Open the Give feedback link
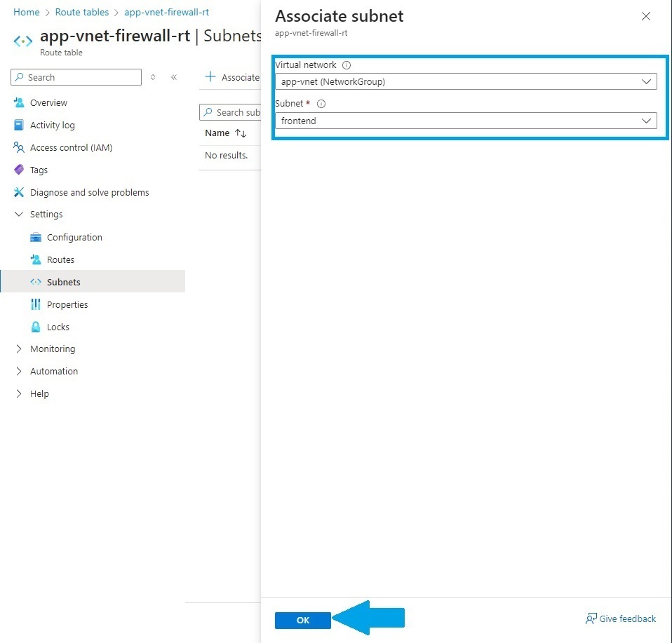The height and width of the screenshot is (643, 672). 621,619
